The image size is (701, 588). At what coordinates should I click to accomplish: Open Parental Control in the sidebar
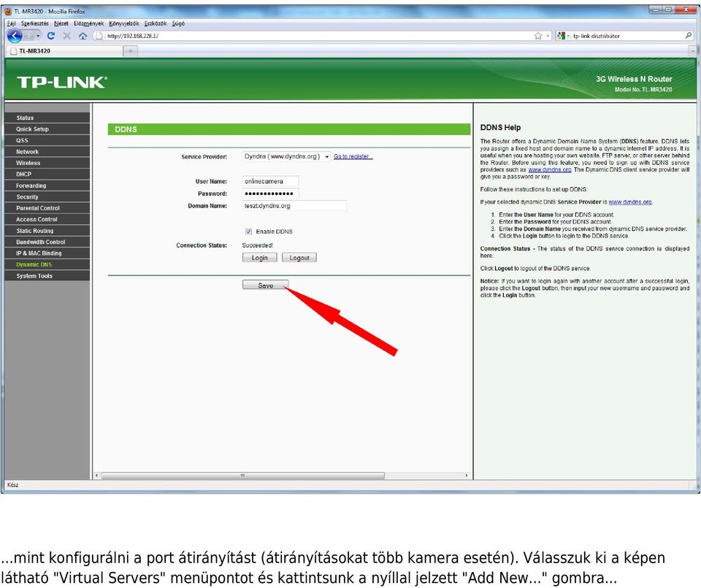pyautogui.click(x=47, y=208)
